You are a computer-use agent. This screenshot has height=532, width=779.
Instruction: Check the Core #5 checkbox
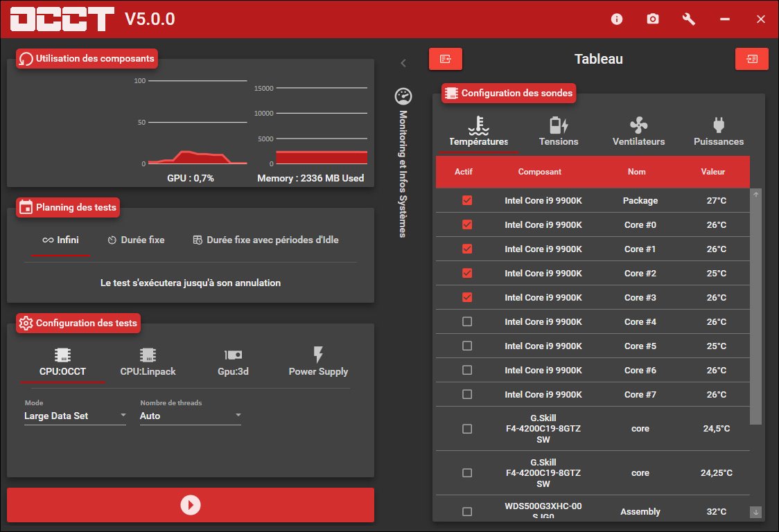click(x=467, y=346)
